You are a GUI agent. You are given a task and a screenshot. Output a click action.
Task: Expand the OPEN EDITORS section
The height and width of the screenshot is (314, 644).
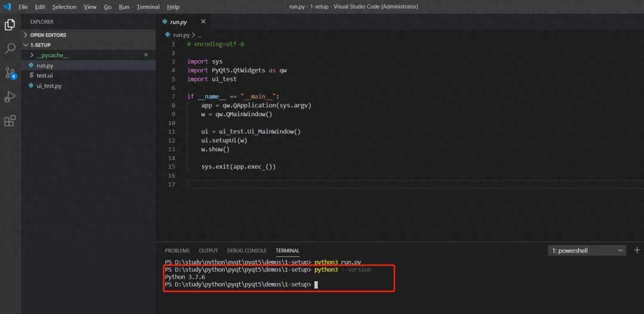pyautogui.click(x=89, y=35)
